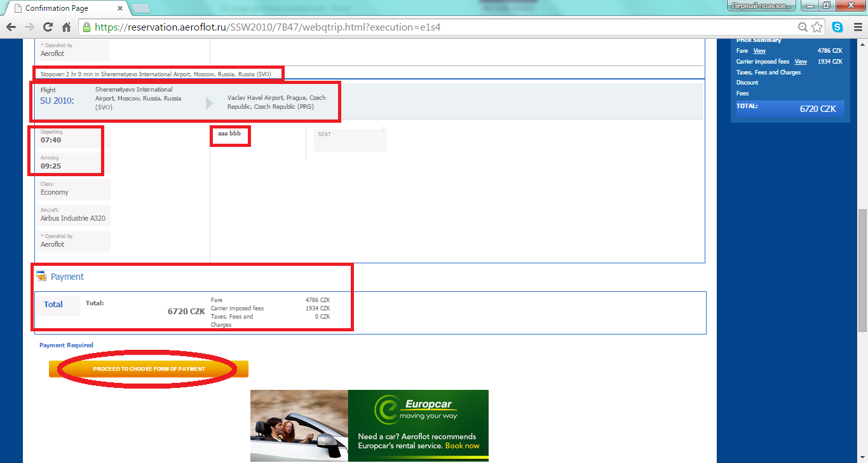
Task: Click passenger name aaa bbb
Action: 229,134
